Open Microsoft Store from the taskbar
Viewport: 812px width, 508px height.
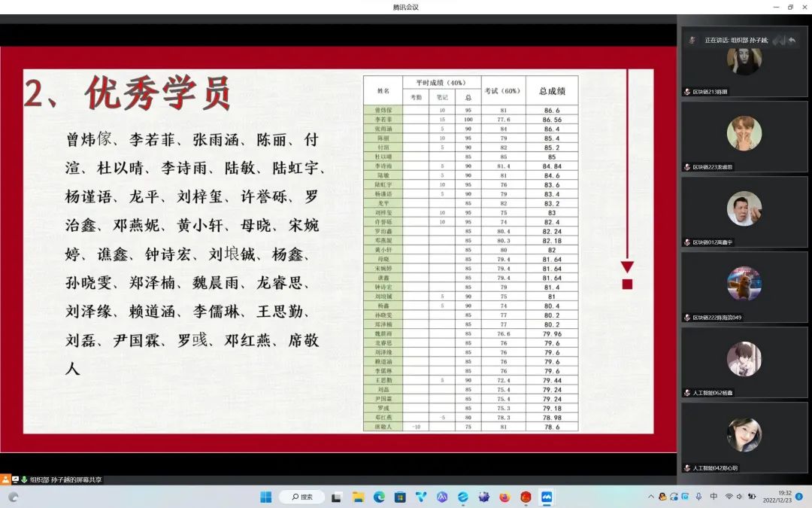click(400, 497)
